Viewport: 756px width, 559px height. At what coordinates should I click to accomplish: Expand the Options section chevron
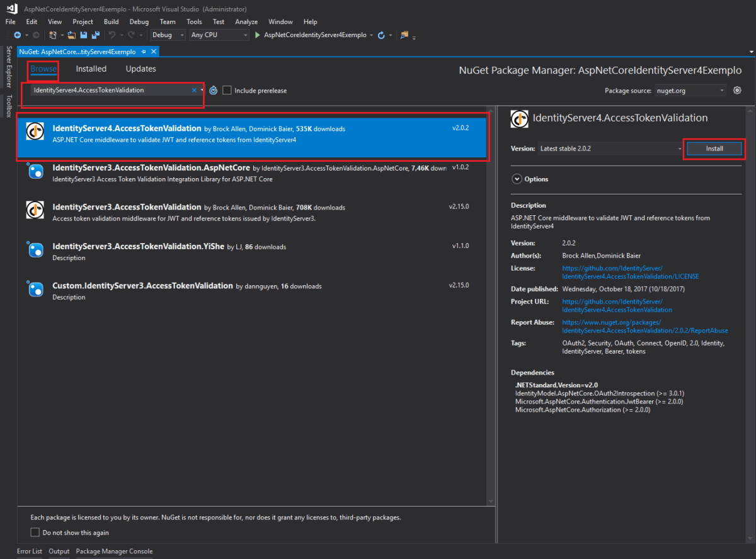(517, 179)
